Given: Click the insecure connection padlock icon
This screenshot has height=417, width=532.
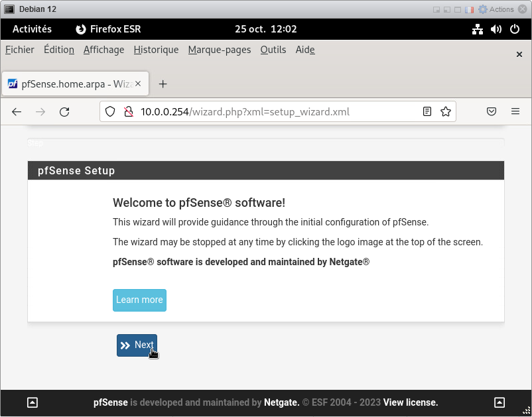Looking at the screenshot, I should click(x=128, y=111).
